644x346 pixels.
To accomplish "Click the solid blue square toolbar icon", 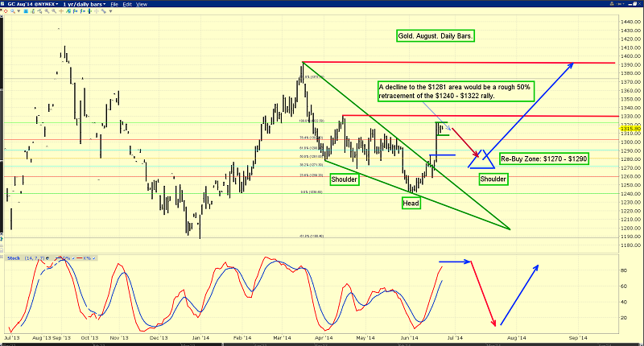I will click(26, 11).
